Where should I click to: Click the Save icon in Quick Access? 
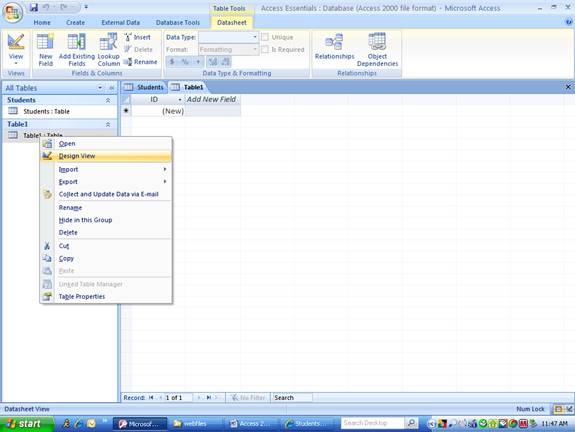(x=34, y=7)
